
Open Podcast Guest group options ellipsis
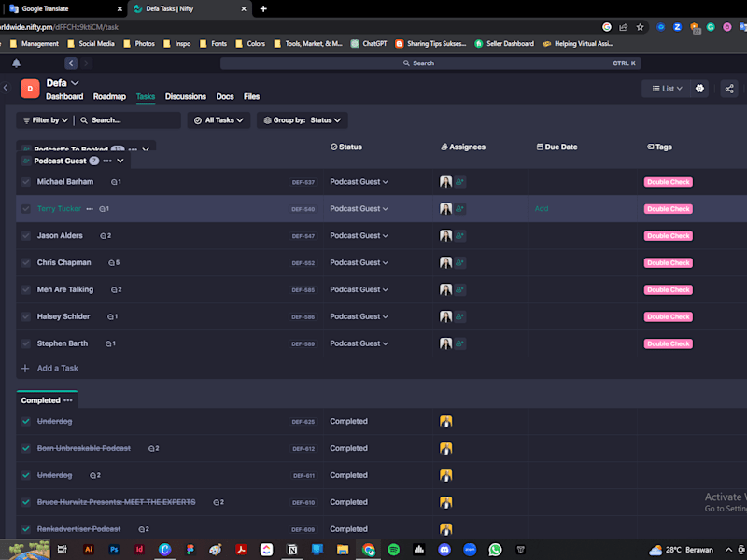[x=107, y=161]
